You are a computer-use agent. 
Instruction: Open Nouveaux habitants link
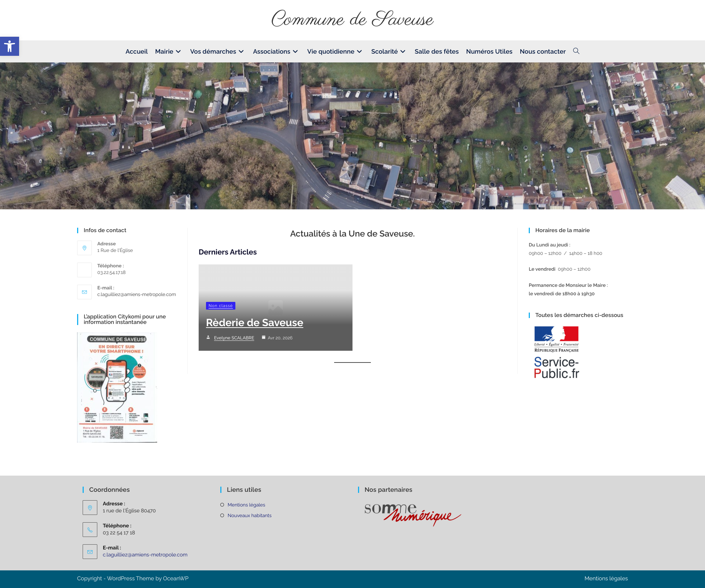click(x=250, y=515)
